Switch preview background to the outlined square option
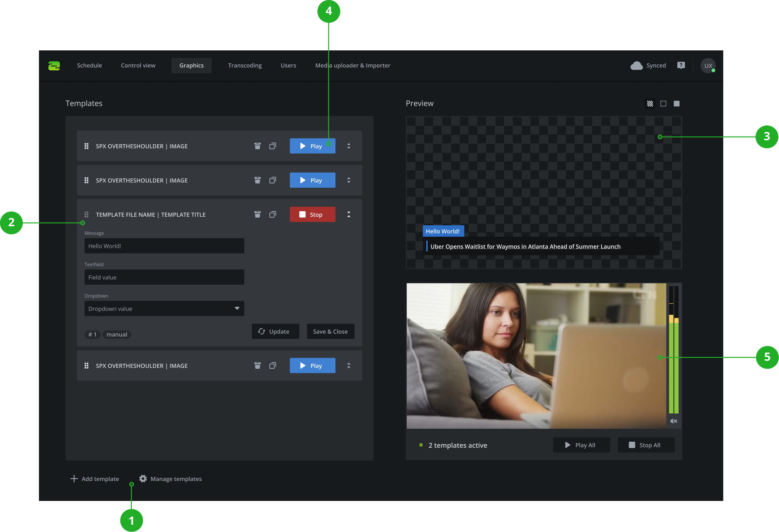The height and width of the screenshot is (532, 779). pos(663,104)
